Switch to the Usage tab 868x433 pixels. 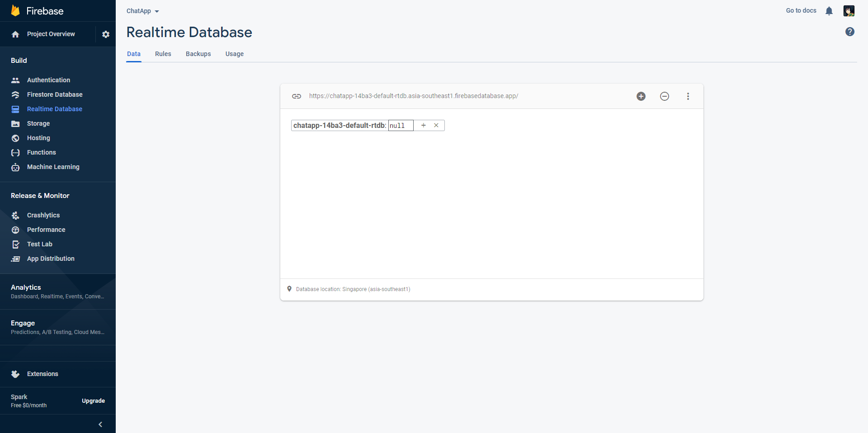click(235, 54)
